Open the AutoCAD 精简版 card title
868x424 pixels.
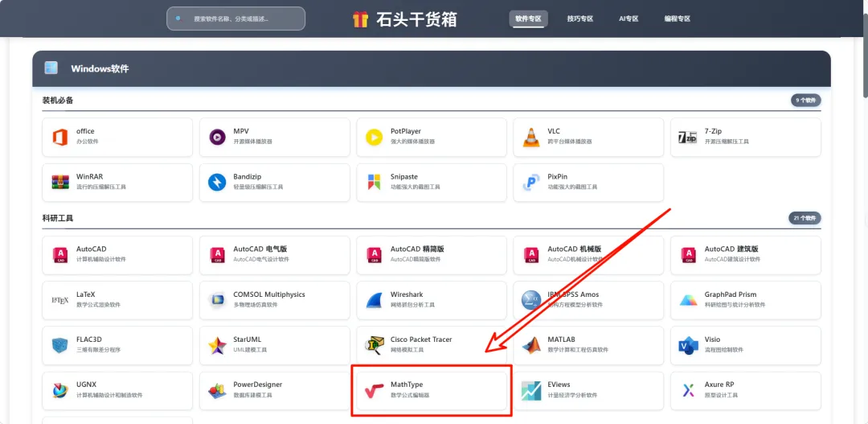tap(417, 249)
